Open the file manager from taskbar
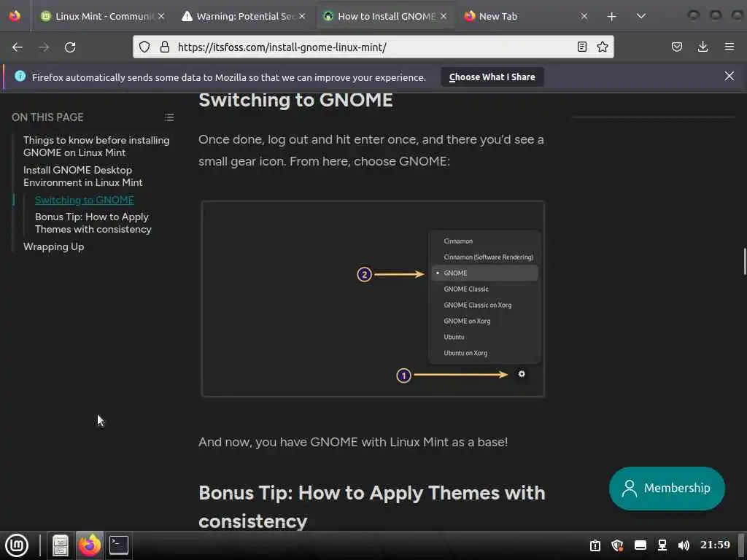 [61, 545]
